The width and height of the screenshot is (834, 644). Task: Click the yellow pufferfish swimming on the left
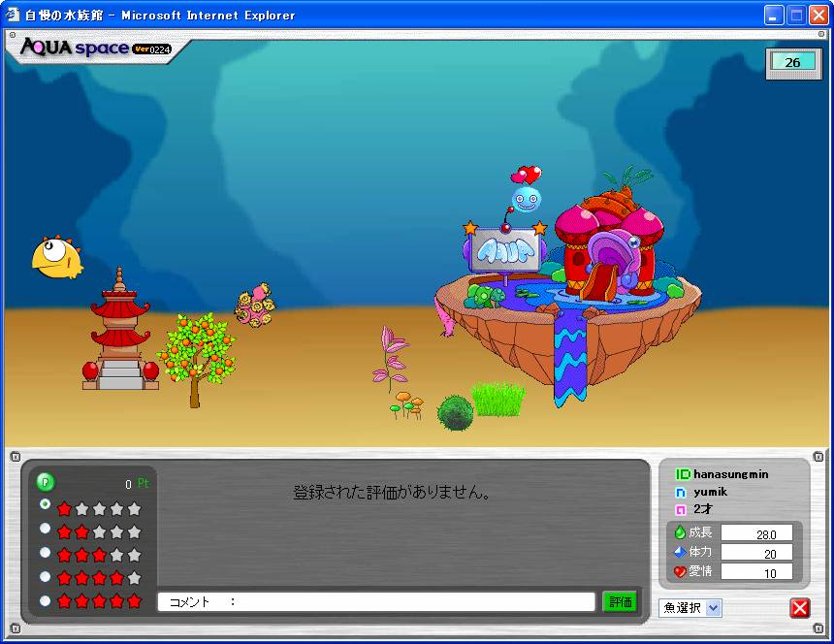pos(55,257)
